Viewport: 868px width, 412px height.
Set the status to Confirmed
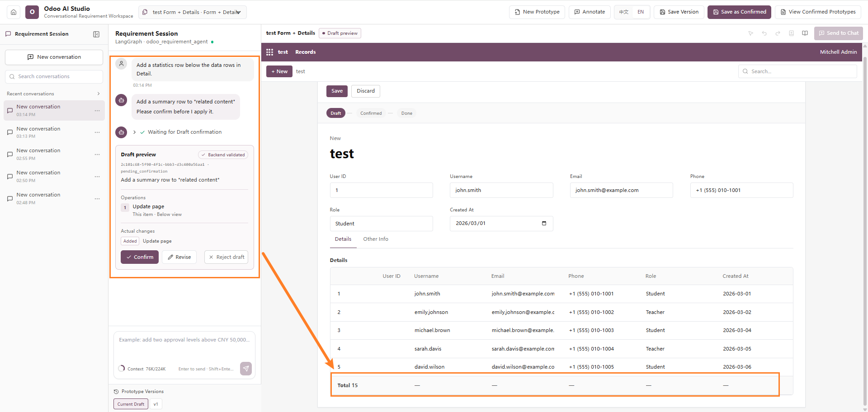(371, 113)
